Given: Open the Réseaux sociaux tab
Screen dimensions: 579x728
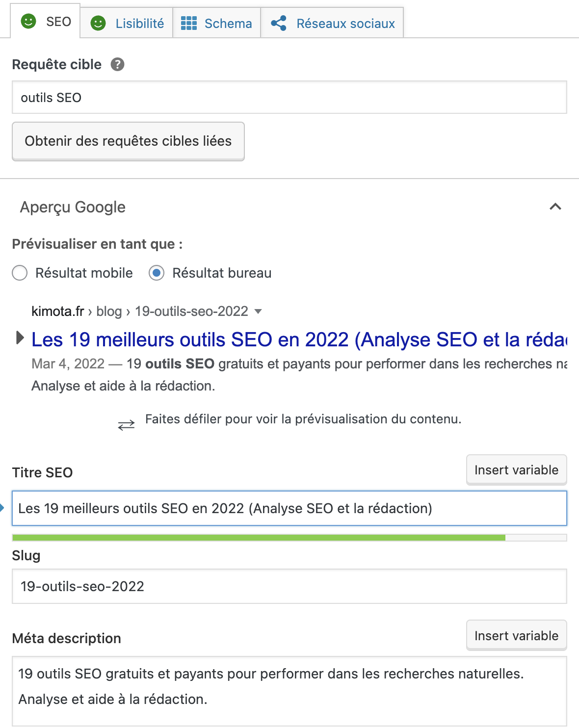Looking at the screenshot, I should [x=332, y=23].
